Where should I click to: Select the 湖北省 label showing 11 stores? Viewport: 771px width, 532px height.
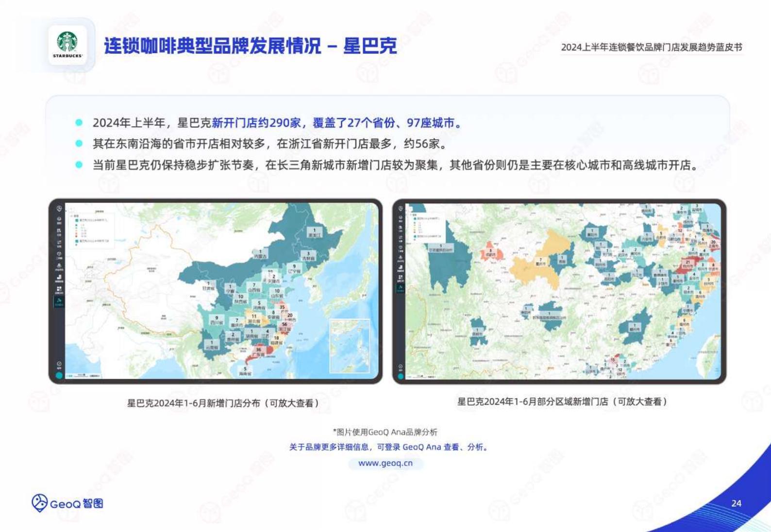(254, 318)
